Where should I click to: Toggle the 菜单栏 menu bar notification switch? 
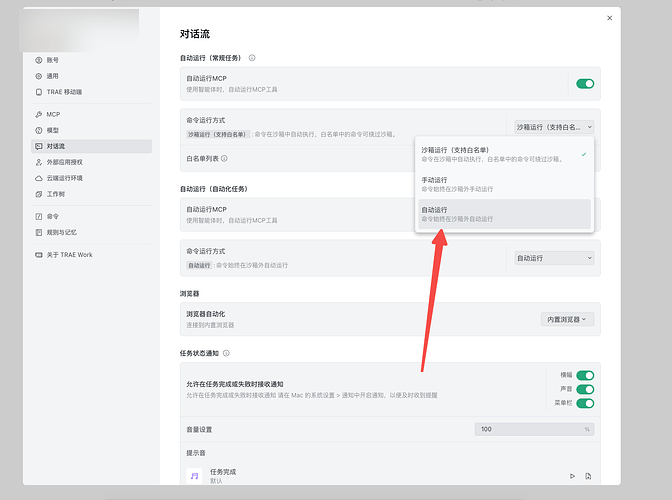pyautogui.click(x=585, y=403)
